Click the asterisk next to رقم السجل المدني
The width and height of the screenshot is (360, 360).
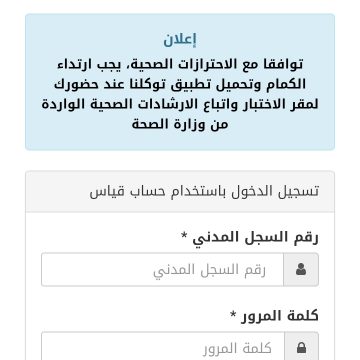coord(185,235)
